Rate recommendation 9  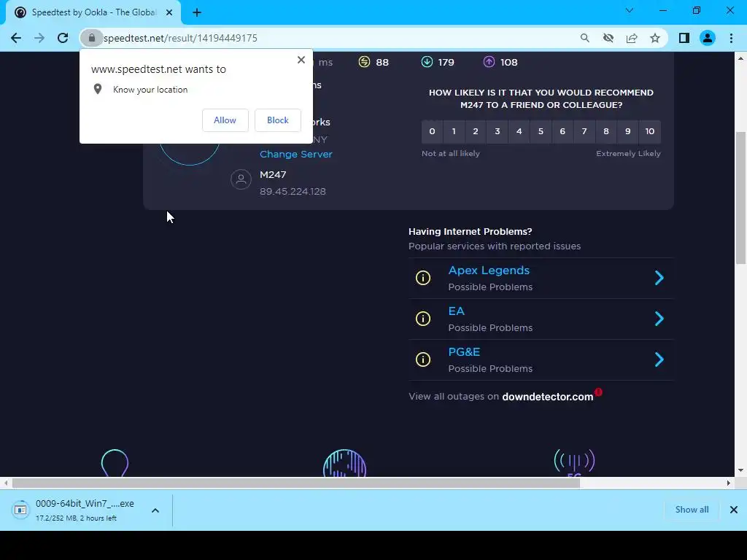[x=628, y=131]
